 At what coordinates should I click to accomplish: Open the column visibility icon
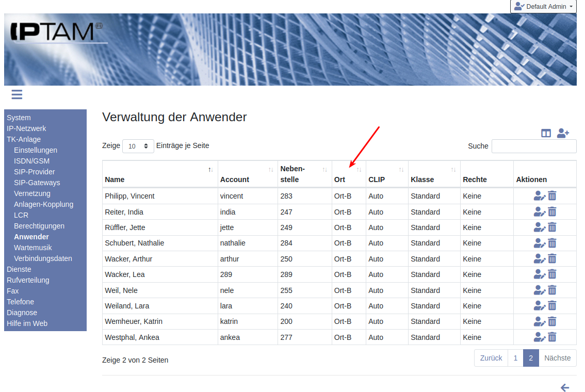click(546, 133)
